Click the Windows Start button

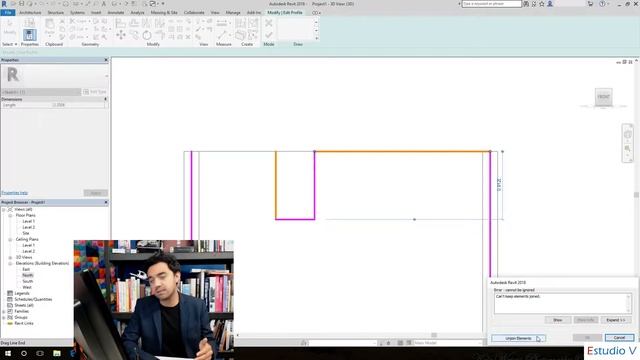(x=8, y=353)
